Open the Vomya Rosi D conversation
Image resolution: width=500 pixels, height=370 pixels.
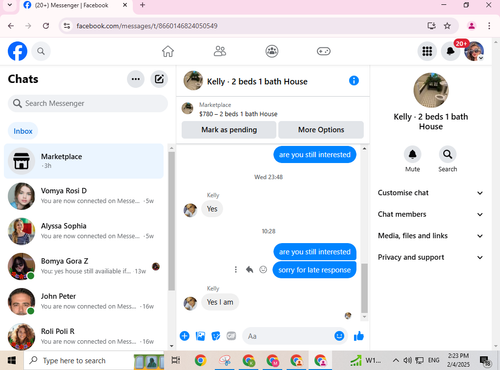tap(84, 196)
